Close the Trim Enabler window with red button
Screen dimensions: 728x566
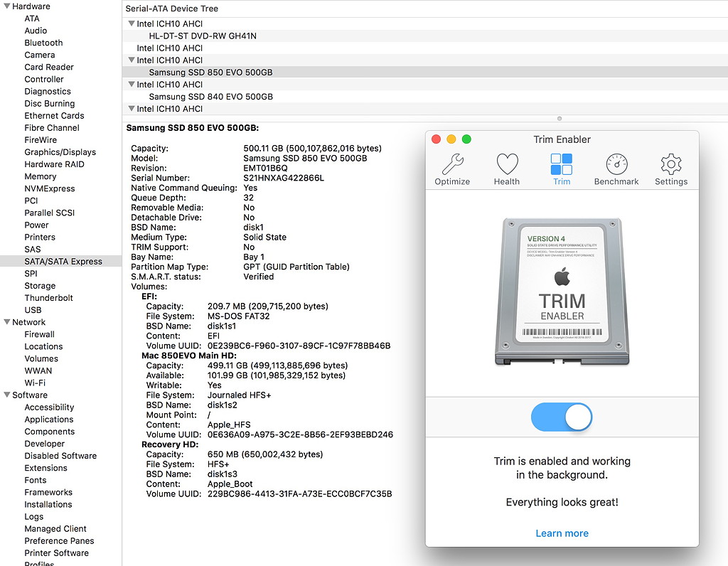click(436, 139)
